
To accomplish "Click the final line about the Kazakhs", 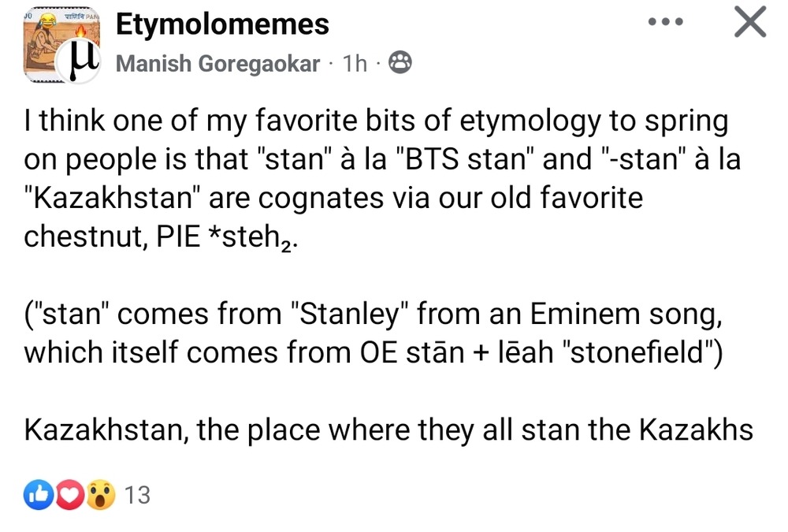I will [388, 430].
